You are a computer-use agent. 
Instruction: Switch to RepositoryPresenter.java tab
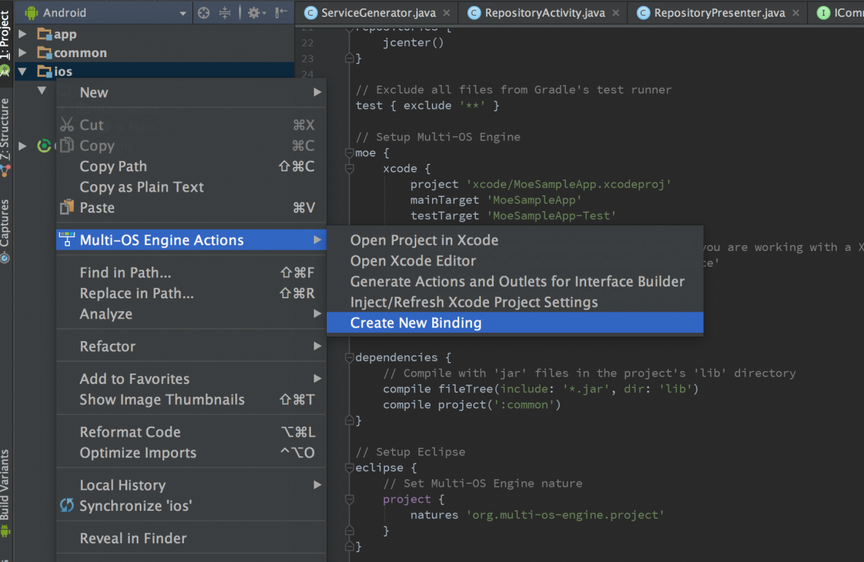[718, 13]
